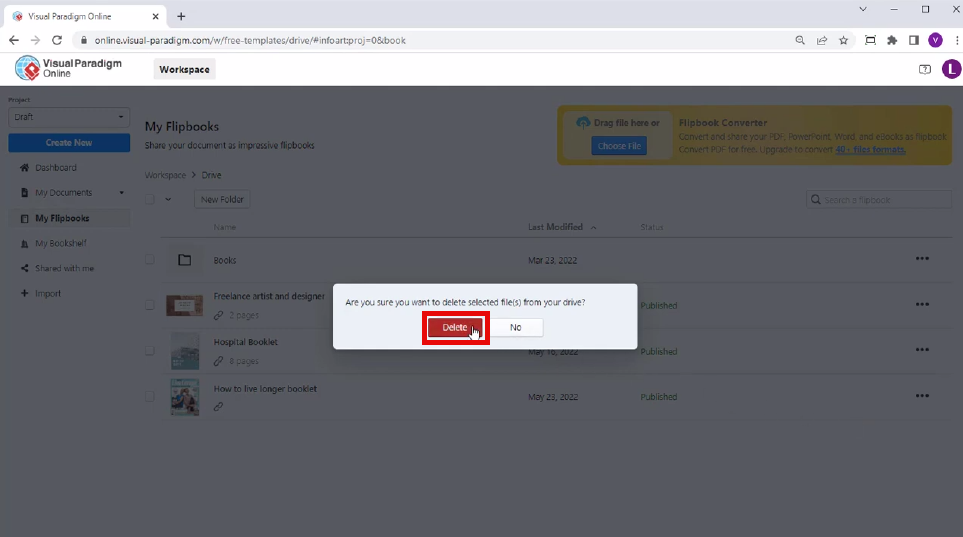Toggle the browser side panel icon
The height and width of the screenshot is (537, 963).
pyautogui.click(x=914, y=41)
